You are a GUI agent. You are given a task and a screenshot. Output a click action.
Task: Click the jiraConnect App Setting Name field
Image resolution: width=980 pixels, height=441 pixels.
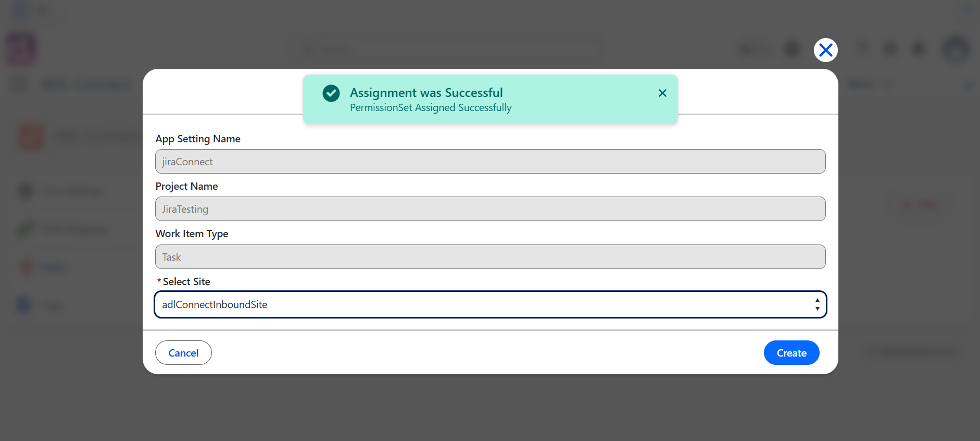pyautogui.click(x=490, y=162)
